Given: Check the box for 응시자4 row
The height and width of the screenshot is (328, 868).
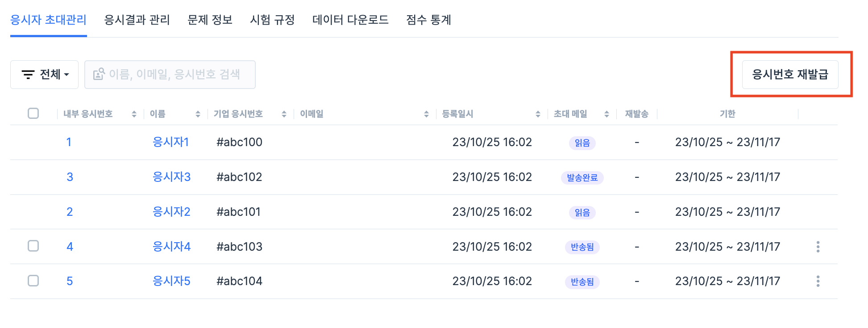Looking at the screenshot, I should [x=33, y=246].
